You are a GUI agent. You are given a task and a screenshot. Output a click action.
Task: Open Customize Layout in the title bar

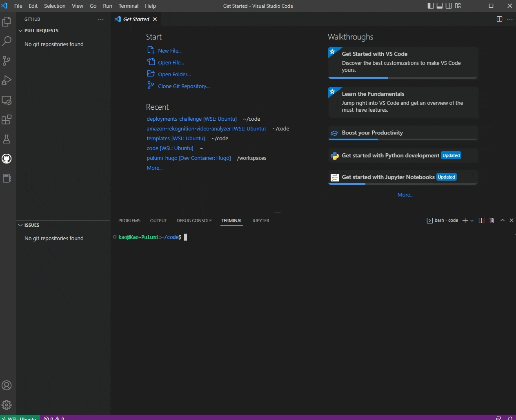[x=458, y=6]
